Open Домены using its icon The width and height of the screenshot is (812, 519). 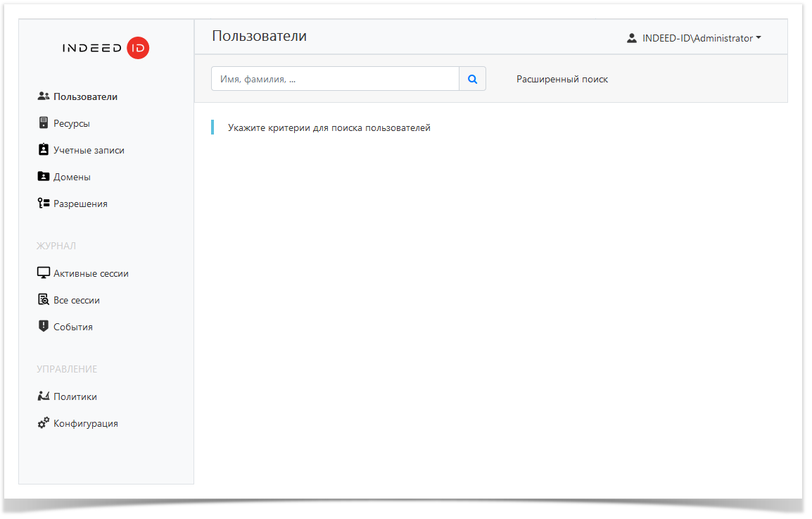point(44,176)
